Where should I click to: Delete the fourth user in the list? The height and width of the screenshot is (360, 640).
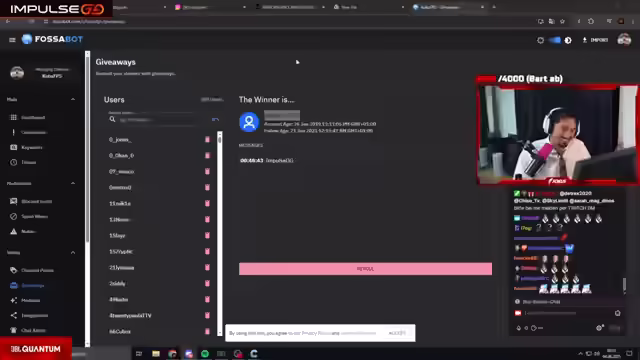coord(207,187)
